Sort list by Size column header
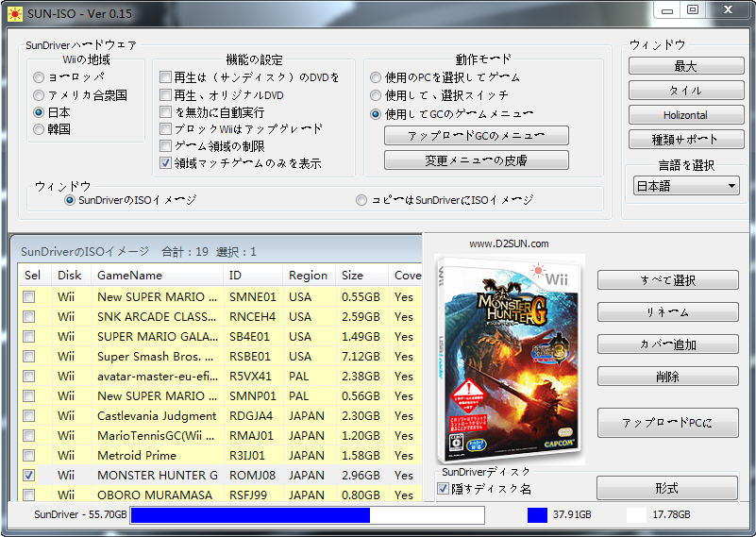This screenshot has height=537, width=756. [362, 276]
